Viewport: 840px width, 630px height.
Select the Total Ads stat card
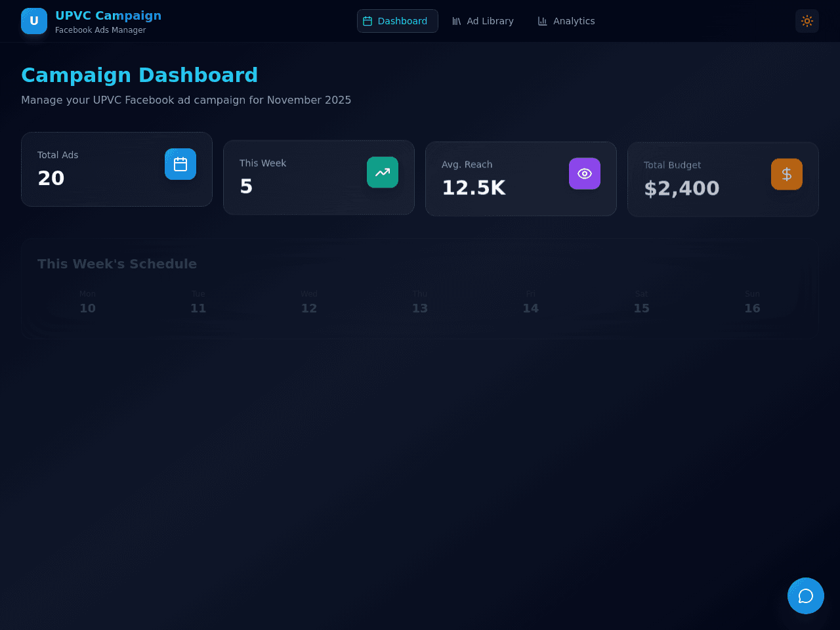pyautogui.click(x=117, y=169)
